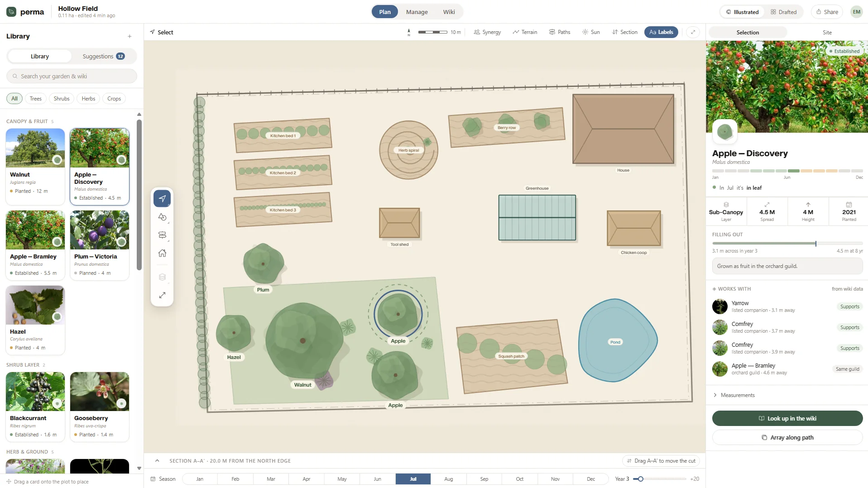Activate the measure diagonal arrow tool

click(x=162, y=295)
